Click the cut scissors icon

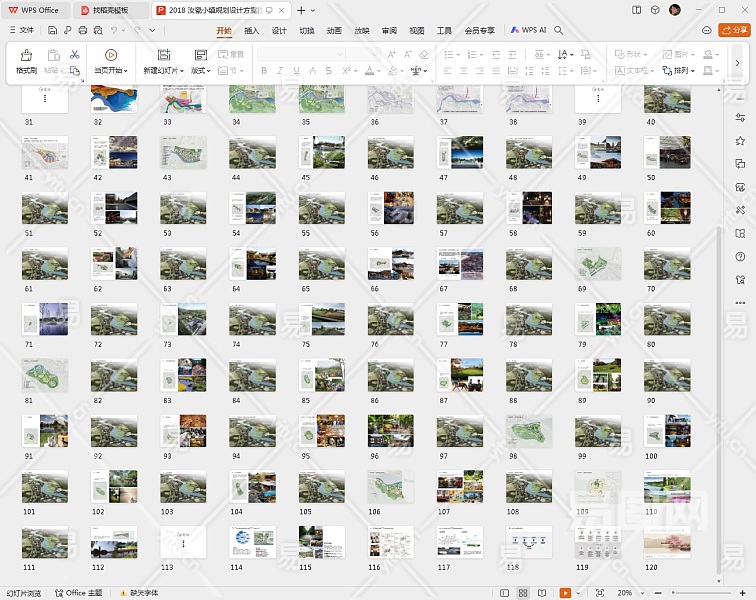74,54
